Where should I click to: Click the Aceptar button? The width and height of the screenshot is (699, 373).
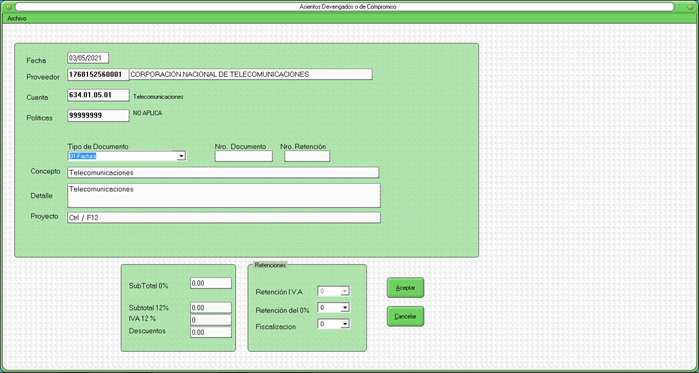pyautogui.click(x=405, y=288)
